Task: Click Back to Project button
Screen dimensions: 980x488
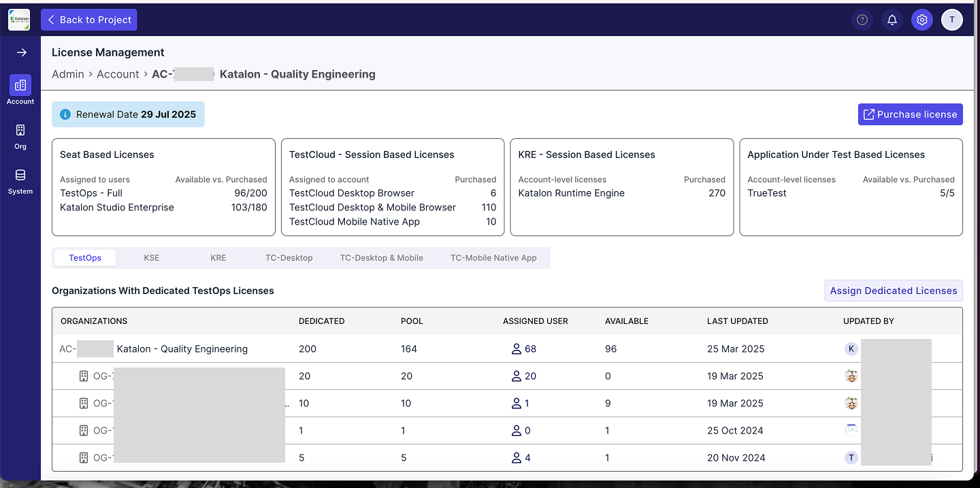Action: (89, 20)
